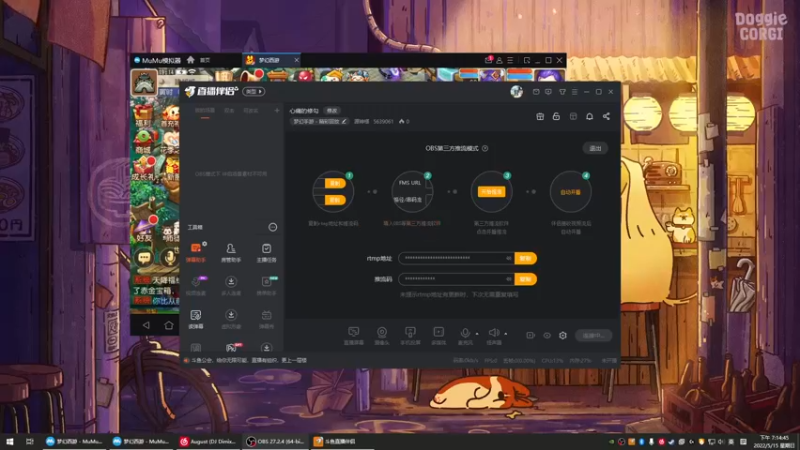Add 手机投屏 phone casting source
The height and width of the screenshot is (450, 800).
coord(410,336)
